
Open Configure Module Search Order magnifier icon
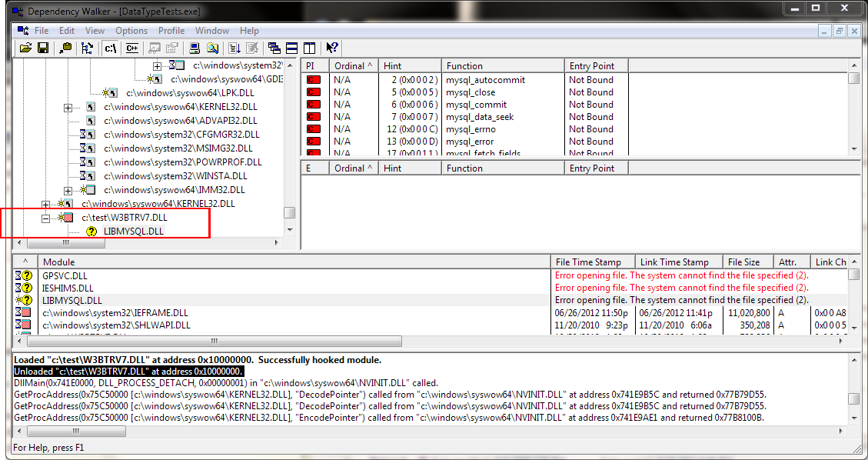[212, 48]
